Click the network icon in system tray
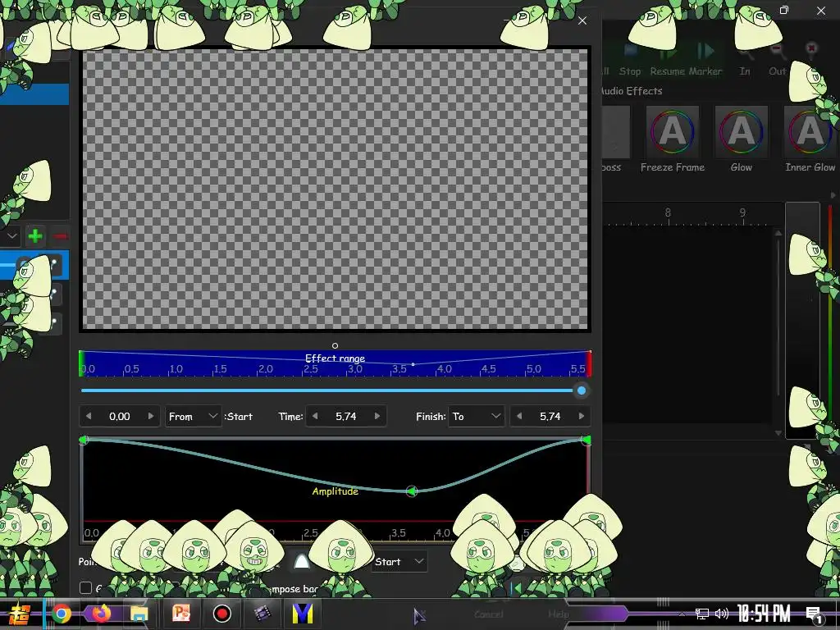The width and height of the screenshot is (840, 630). click(x=702, y=614)
